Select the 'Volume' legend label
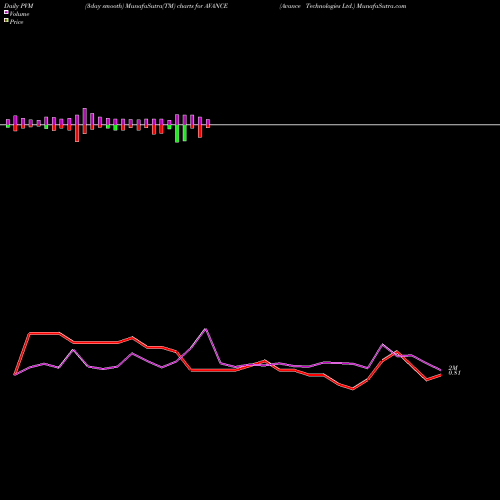500x500 pixels. coord(19,14)
